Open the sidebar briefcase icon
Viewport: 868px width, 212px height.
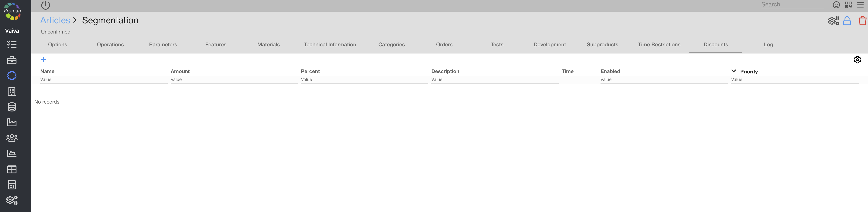[x=12, y=60]
